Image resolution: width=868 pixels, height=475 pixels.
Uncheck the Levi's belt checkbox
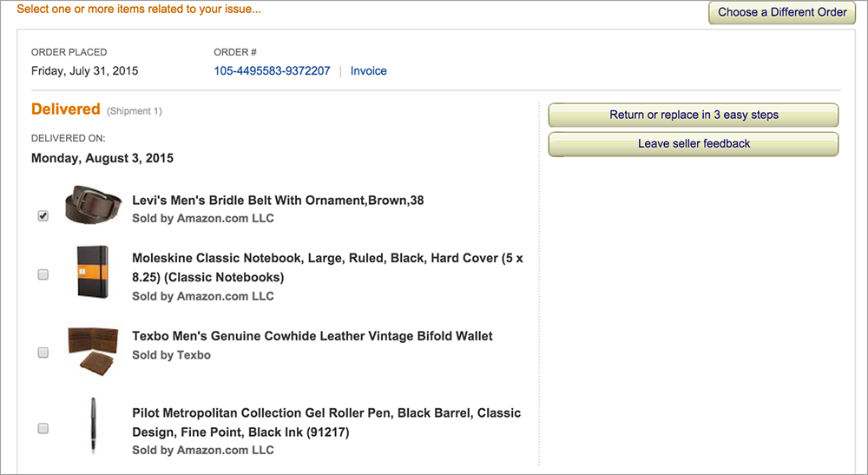pos(43,216)
